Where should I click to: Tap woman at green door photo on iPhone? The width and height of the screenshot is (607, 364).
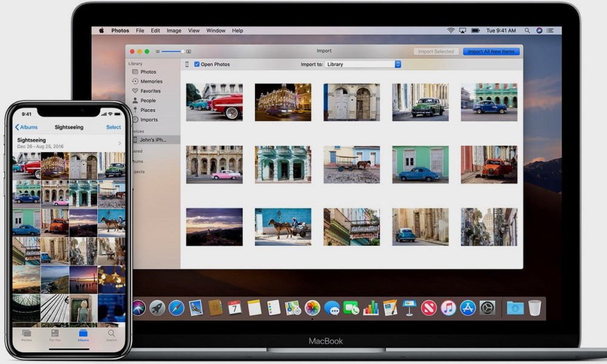83,308
